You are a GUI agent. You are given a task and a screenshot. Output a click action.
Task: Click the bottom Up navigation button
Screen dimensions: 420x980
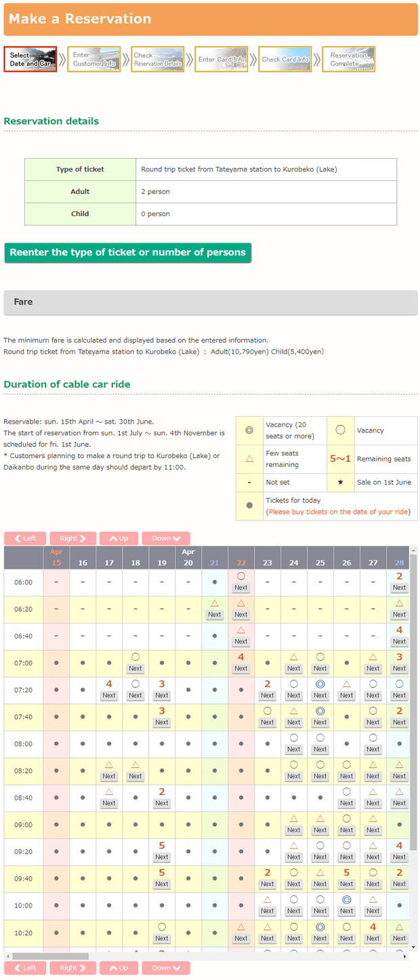point(119,968)
